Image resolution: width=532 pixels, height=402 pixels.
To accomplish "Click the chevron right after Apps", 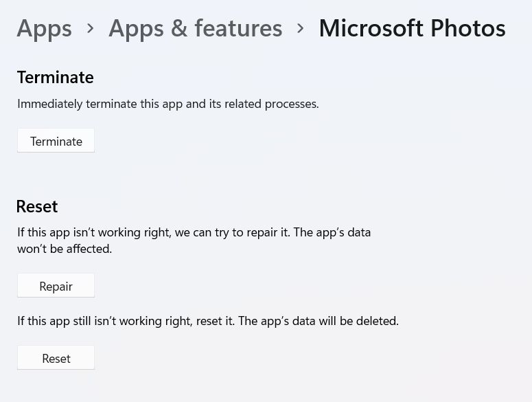I will [91, 28].
